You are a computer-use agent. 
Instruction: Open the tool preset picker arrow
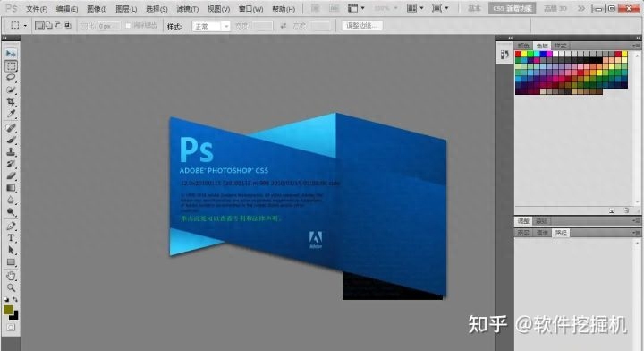(25, 26)
